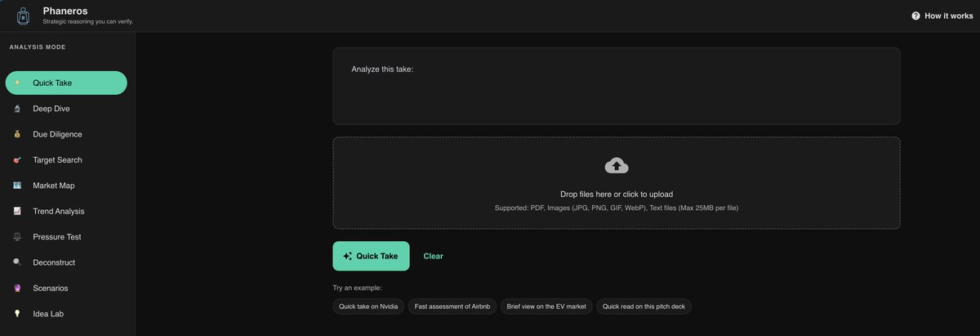Click the Deep Dive microscope icon
980x336 pixels.
pyautogui.click(x=17, y=109)
